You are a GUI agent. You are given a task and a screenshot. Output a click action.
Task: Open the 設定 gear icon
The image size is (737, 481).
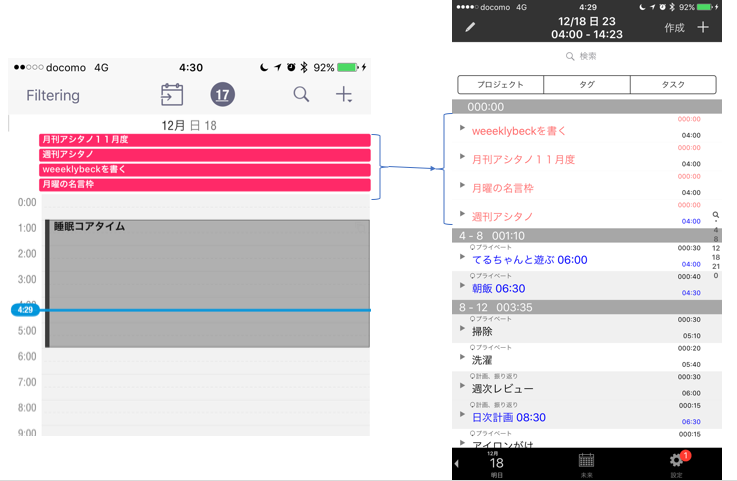(x=677, y=460)
